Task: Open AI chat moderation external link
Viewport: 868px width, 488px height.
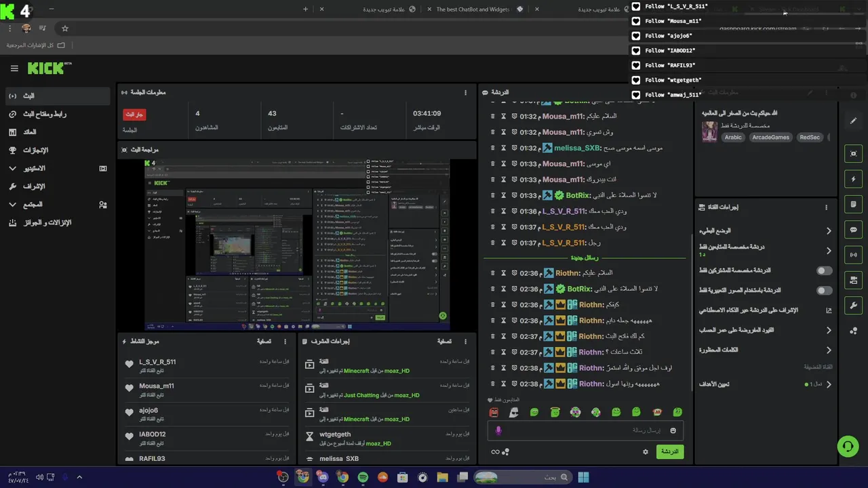Action: click(x=829, y=310)
